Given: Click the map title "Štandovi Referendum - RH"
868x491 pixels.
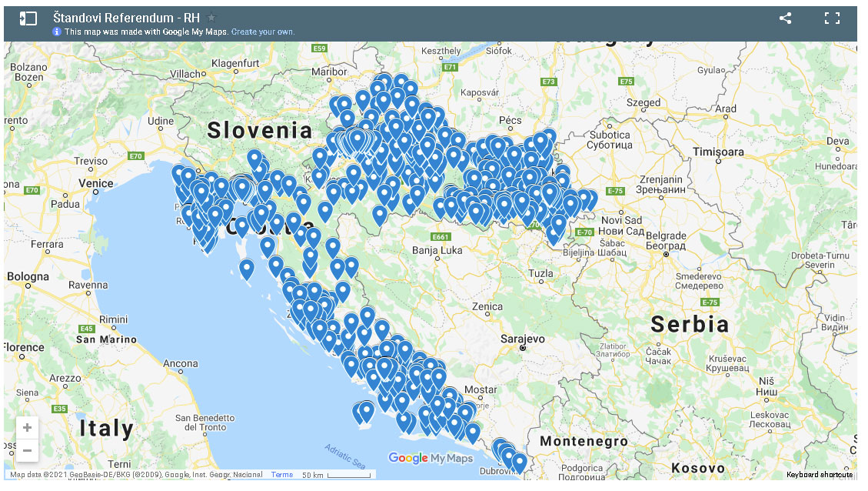Looking at the screenshot, I should tap(126, 17).
